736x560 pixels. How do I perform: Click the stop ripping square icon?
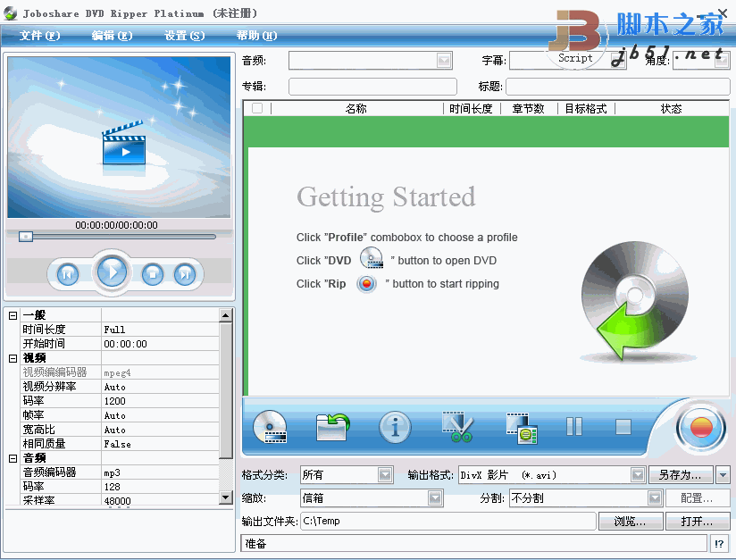(623, 427)
